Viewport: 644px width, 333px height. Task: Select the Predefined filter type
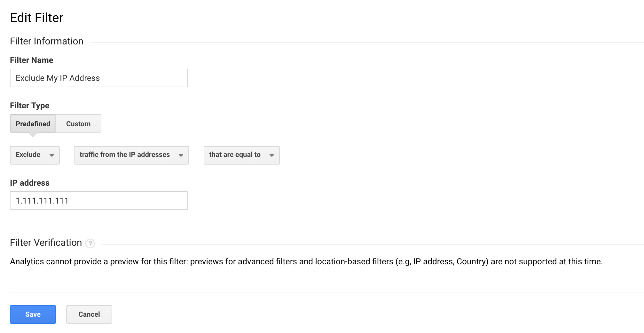(x=33, y=123)
